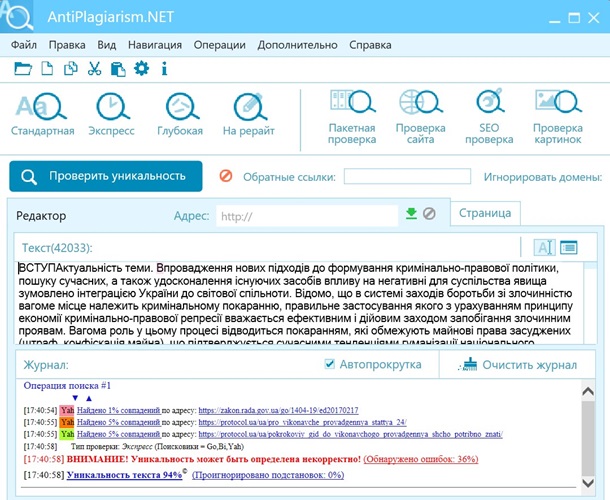Click the Игнорировать домены label
Image resolution: width=610 pixels, height=500 pixels.
pyautogui.click(x=543, y=177)
